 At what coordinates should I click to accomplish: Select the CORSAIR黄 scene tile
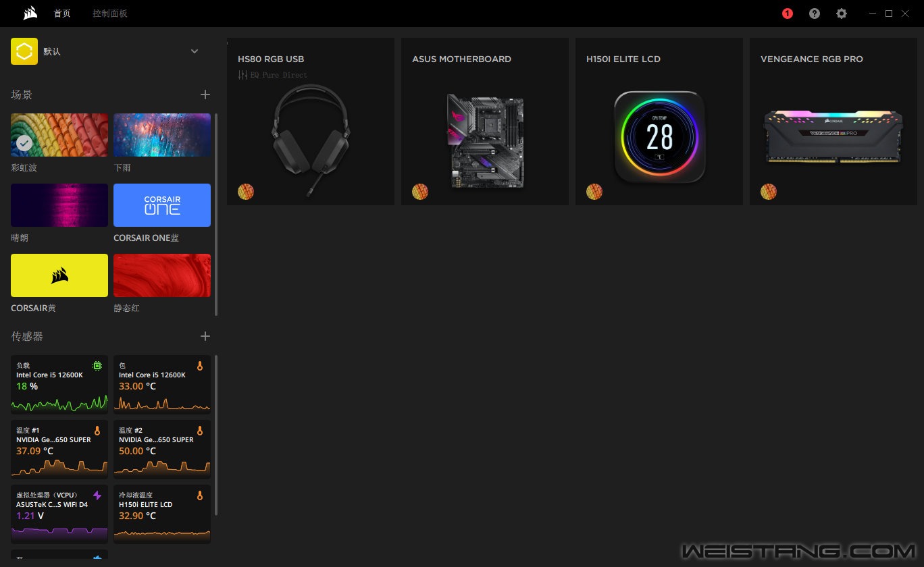point(59,275)
